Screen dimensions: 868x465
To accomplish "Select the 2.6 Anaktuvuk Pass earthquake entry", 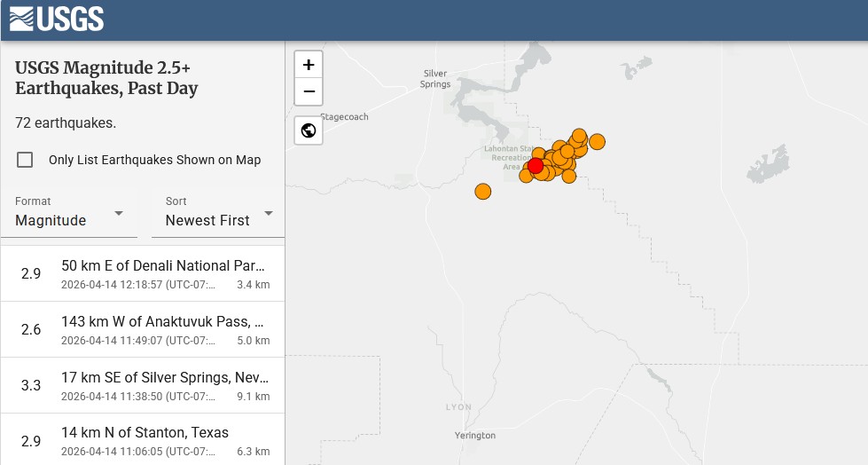I will (x=143, y=329).
